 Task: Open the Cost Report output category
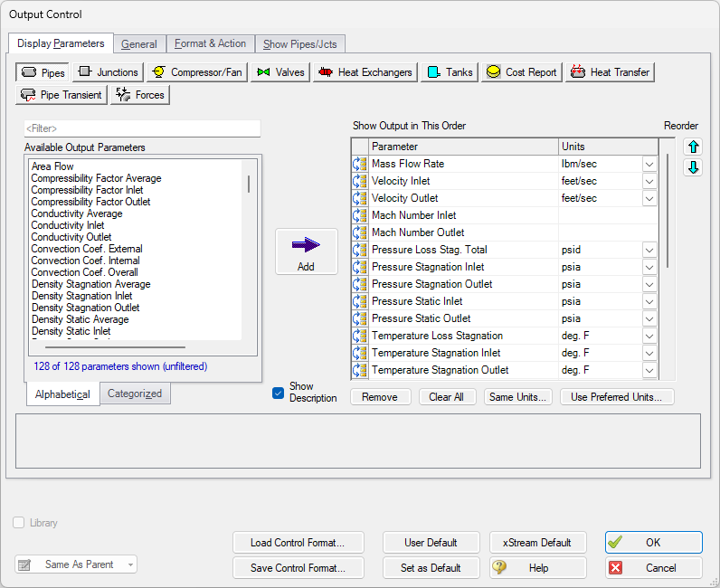click(x=522, y=72)
